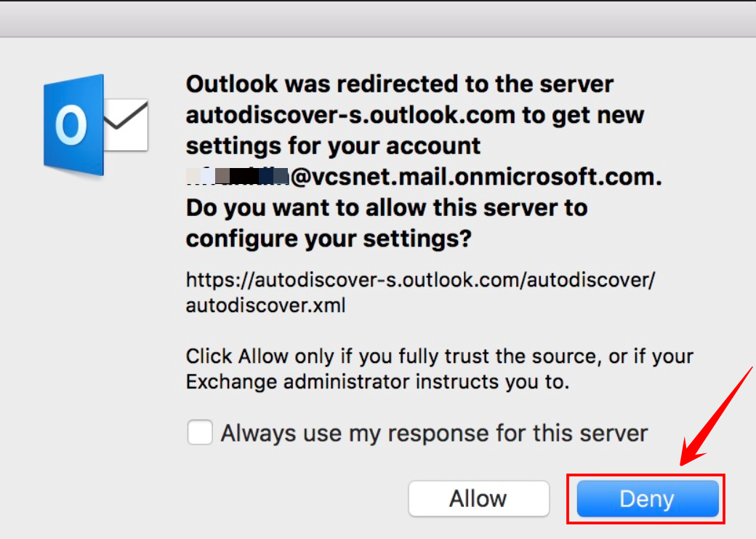Click the Deny button
This screenshot has width=756, height=539.
click(646, 499)
